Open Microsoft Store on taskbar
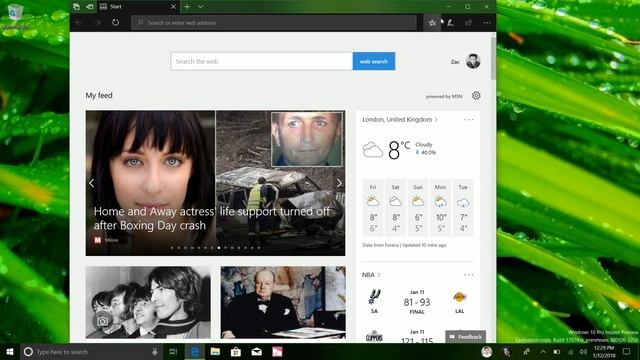The width and height of the screenshot is (640, 360). tap(236, 351)
